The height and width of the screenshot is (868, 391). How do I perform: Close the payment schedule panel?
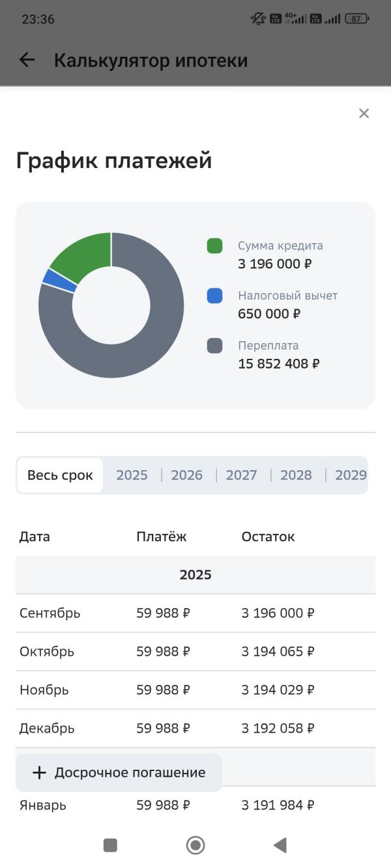click(x=364, y=113)
